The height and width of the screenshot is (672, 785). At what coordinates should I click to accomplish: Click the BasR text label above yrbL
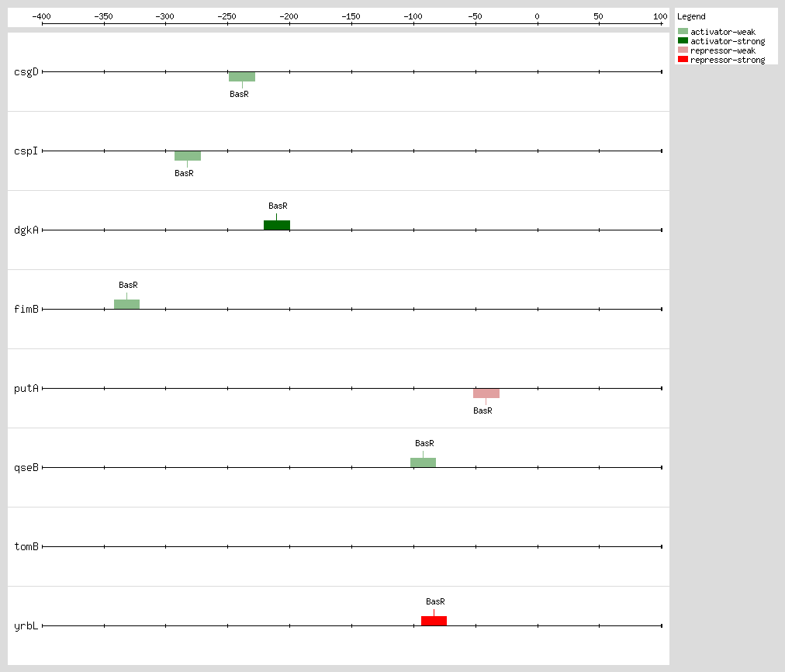tap(436, 601)
